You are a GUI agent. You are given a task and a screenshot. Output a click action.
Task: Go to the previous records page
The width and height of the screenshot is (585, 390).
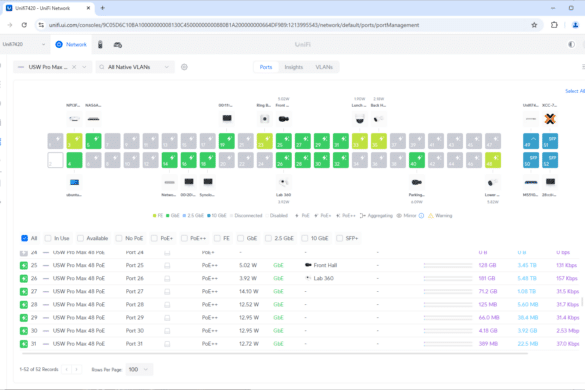tap(66, 369)
